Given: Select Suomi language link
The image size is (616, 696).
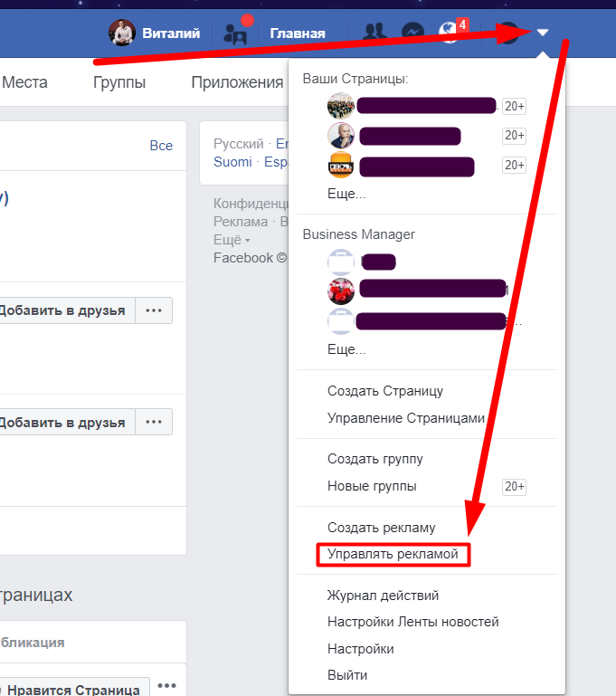Looking at the screenshot, I should [232, 162].
